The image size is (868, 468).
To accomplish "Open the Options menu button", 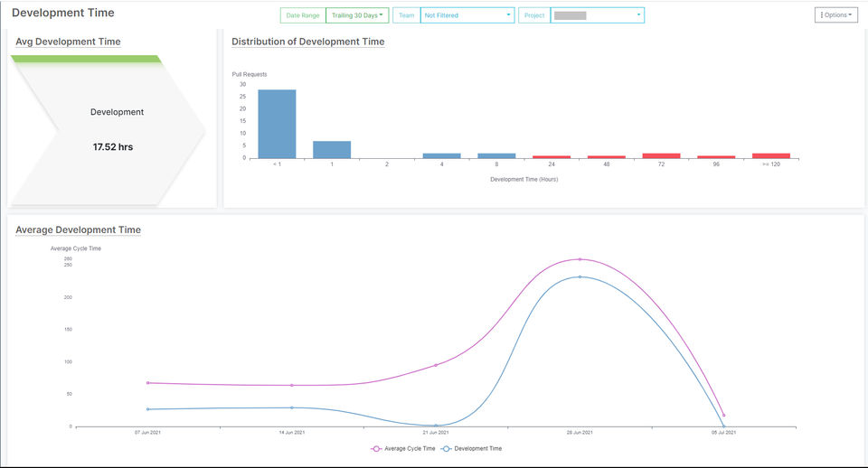I will [x=835, y=15].
